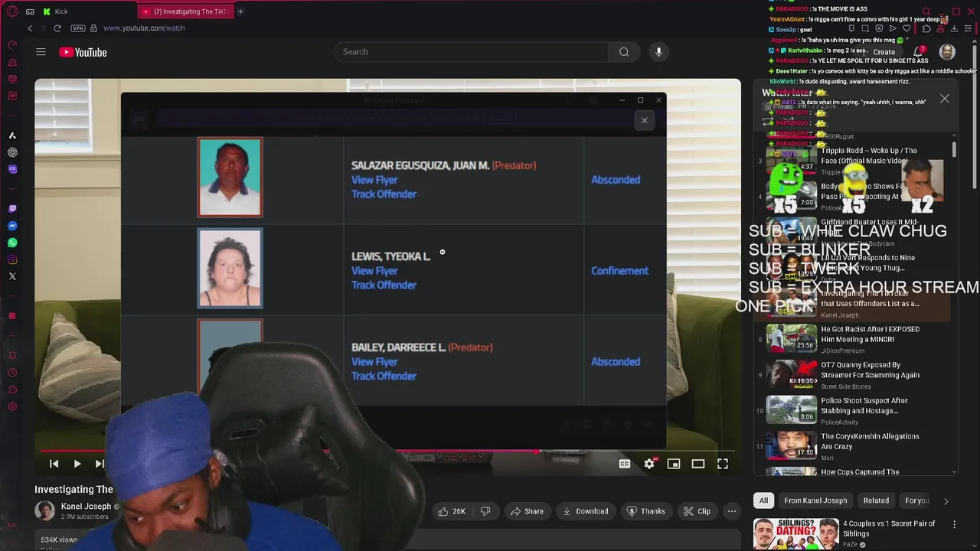Open the GX Corner gamepad icon
This screenshot has width=980, height=551.
coord(30,11)
